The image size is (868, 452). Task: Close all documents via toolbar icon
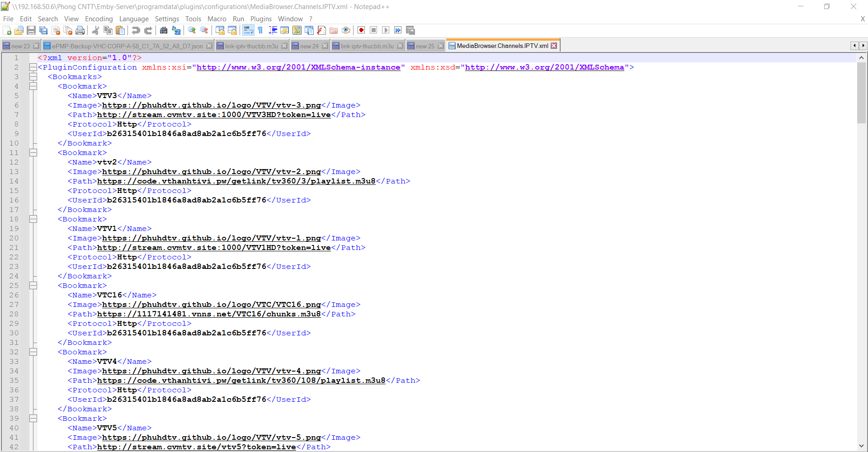point(68,30)
